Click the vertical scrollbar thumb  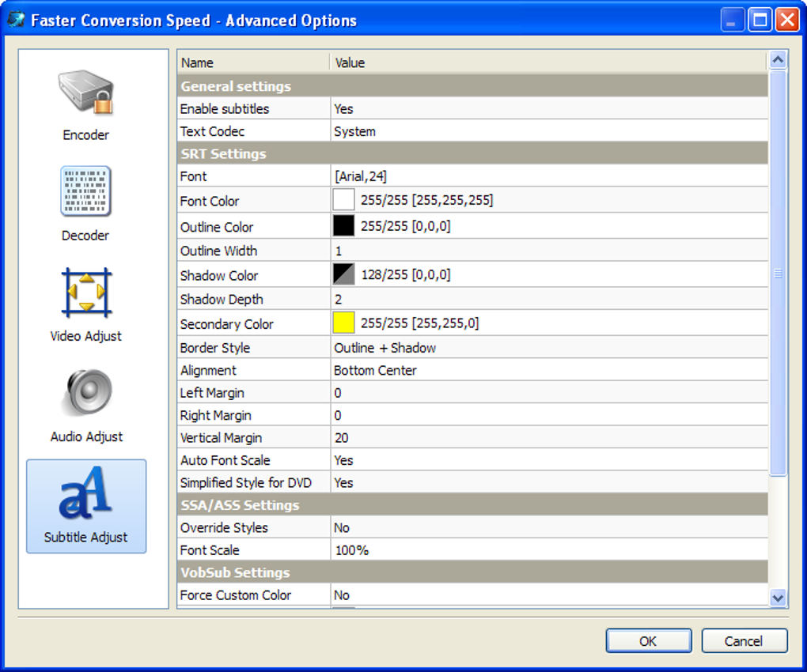[x=778, y=274]
